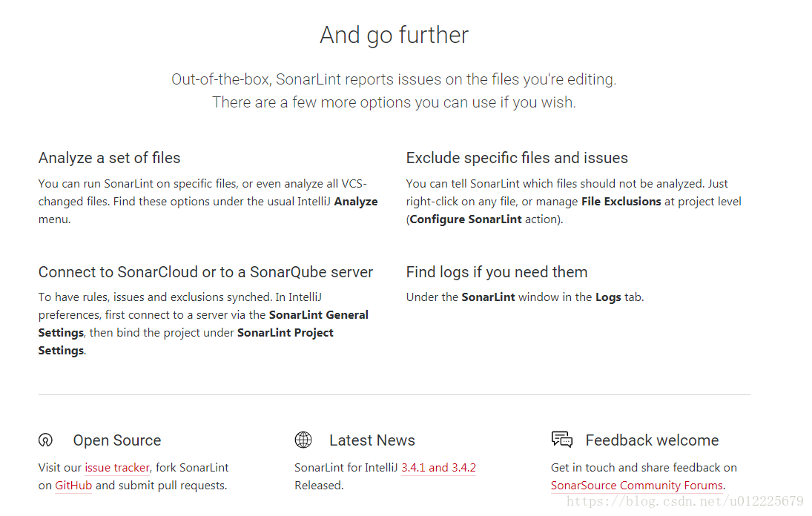The image size is (812, 516).
Task: Open the SonarSource Community Forums link
Action: point(637,486)
